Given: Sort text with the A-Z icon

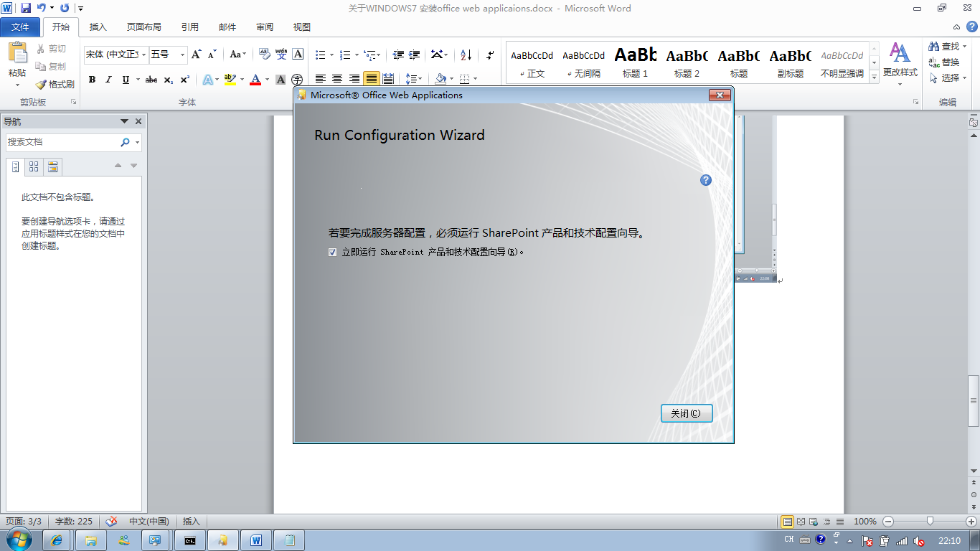Looking at the screenshot, I should point(466,55).
